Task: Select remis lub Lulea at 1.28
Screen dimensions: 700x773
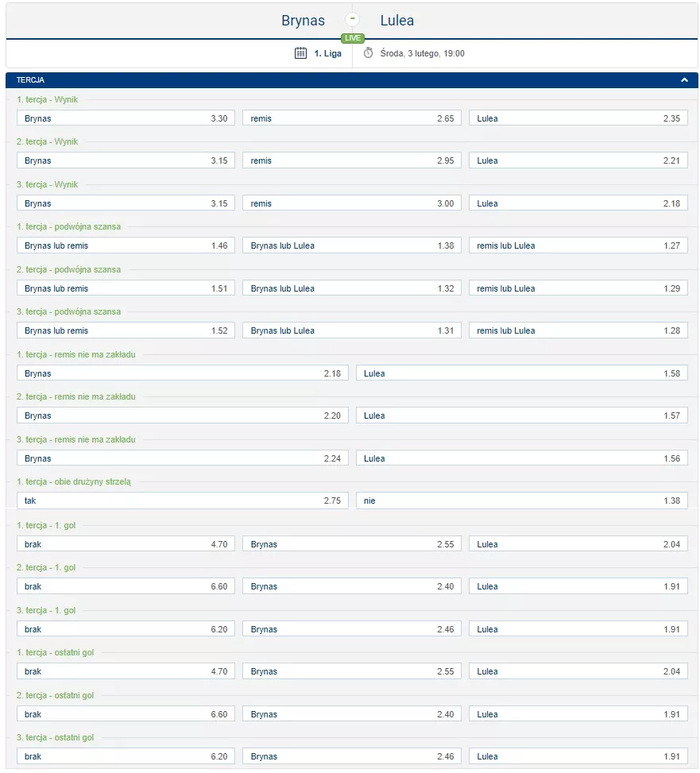Action: 578,330
